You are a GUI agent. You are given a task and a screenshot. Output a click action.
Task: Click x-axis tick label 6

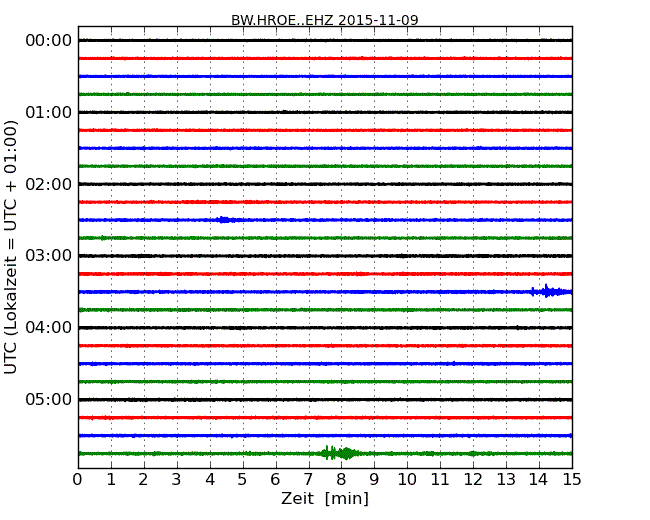(x=275, y=480)
